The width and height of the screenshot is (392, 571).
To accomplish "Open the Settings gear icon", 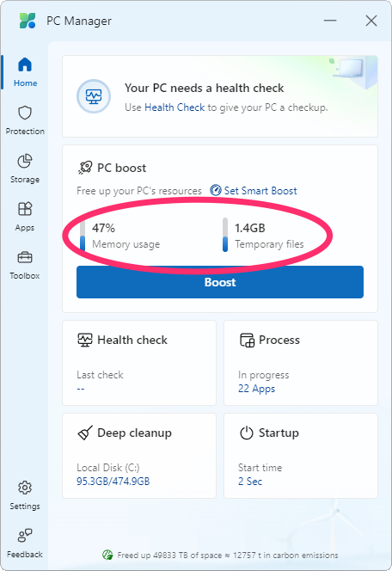I will [x=25, y=488].
